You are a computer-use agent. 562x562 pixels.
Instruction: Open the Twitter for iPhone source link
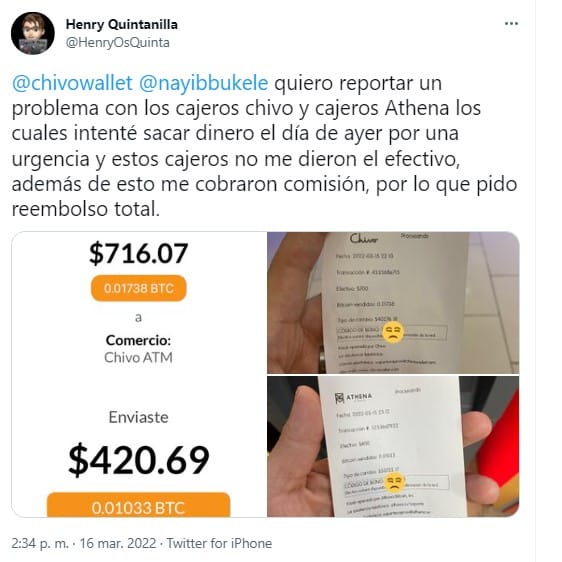pyautogui.click(x=219, y=543)
